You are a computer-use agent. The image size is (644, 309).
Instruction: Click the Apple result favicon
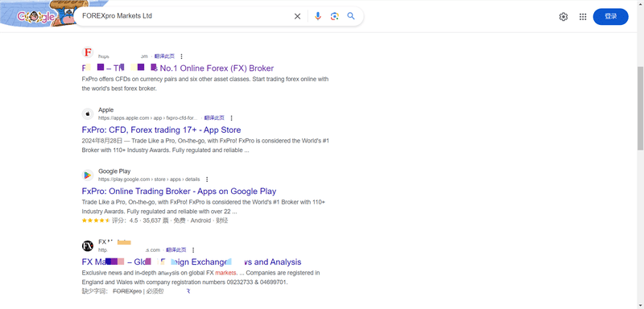(88, 113)
